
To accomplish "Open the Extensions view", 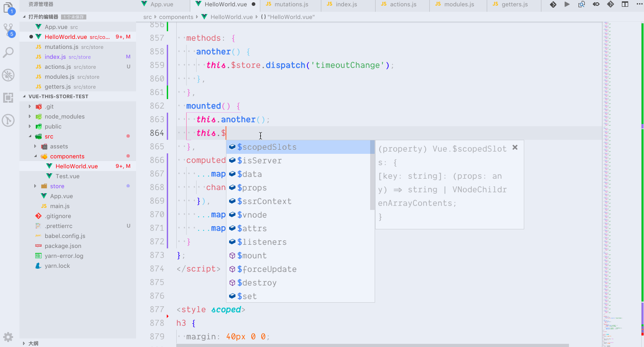I will click(8, 98).
